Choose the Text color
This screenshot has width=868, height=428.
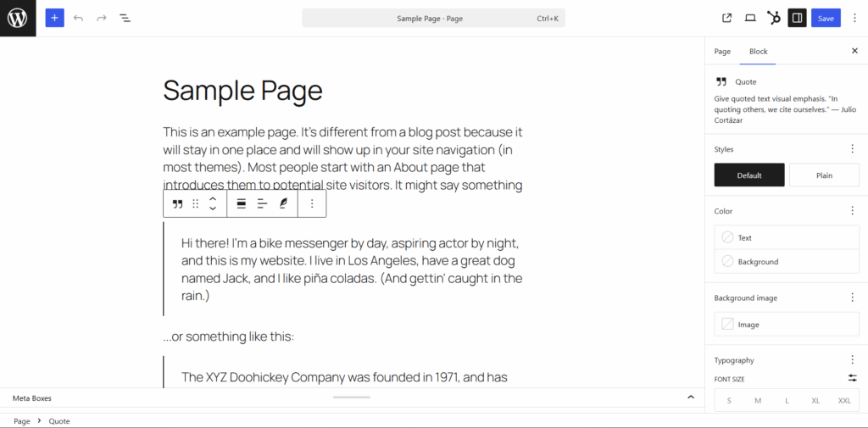[787, 237]
